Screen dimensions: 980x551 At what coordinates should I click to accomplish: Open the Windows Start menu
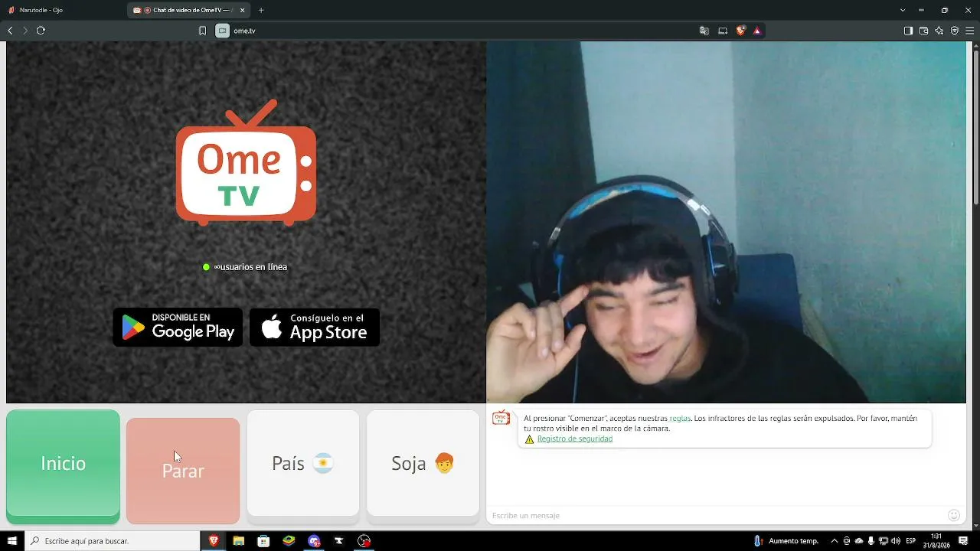pos(12,541)
